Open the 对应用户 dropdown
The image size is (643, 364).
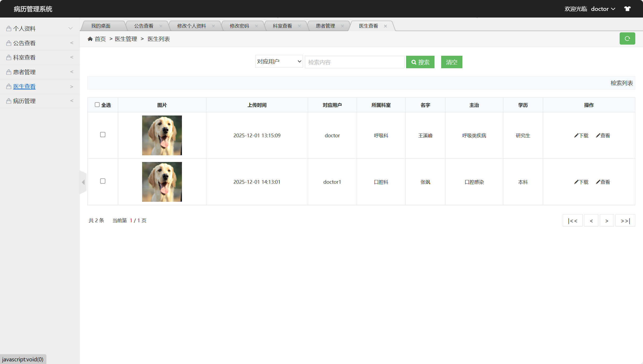pyautogui.click(x=279, y=61)
